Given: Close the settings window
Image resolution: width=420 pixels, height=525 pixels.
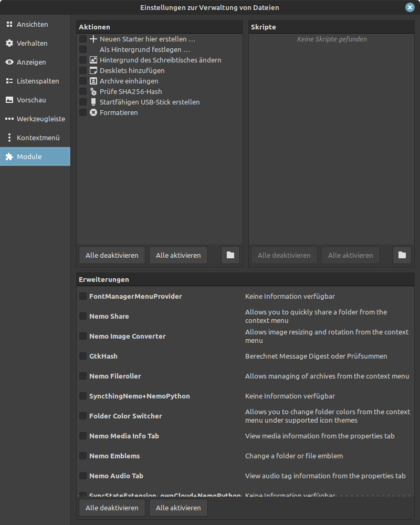Looking at the screenshot, I should (410, 7).
